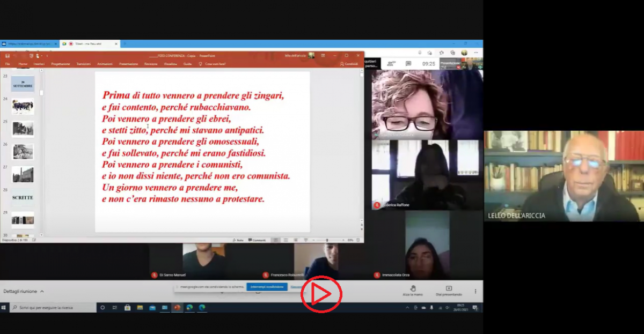Select slide thumbnail 23 '28 SETTEMBRE'
The width and height of the screenshot is (644, 334).
[23, 84]
